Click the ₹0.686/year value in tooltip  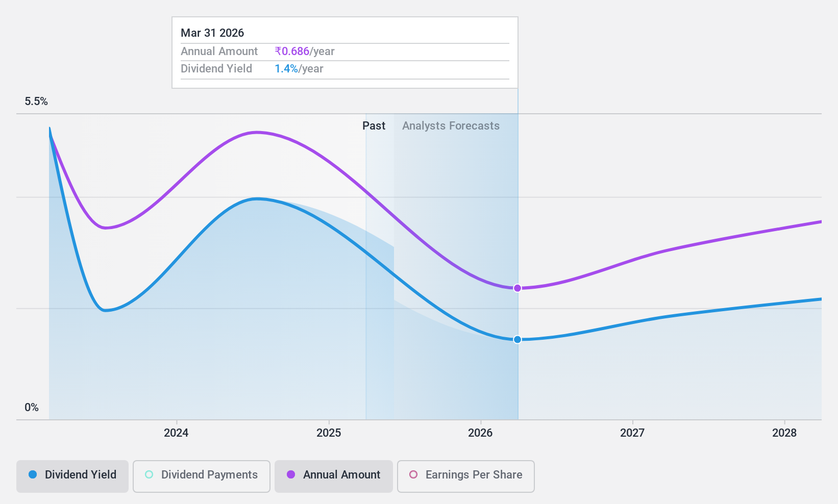click(x=305, y=52)
